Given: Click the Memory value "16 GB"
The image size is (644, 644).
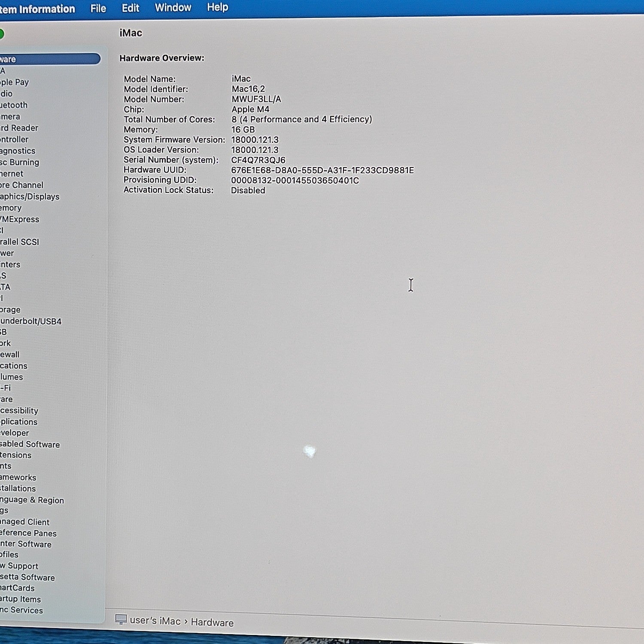Looking at the screenshot, I should 243,130.
